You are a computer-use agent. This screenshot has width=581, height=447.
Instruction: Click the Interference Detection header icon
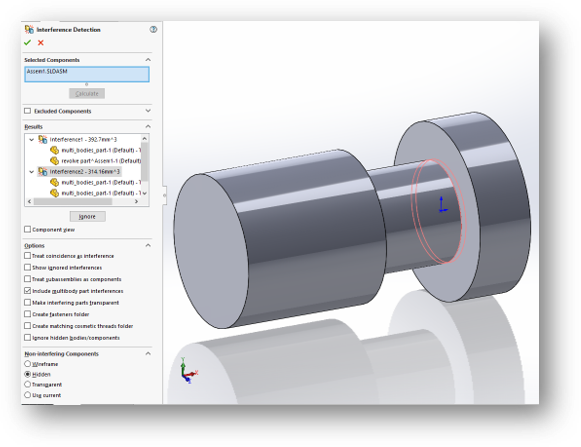[x=29, y=29]
